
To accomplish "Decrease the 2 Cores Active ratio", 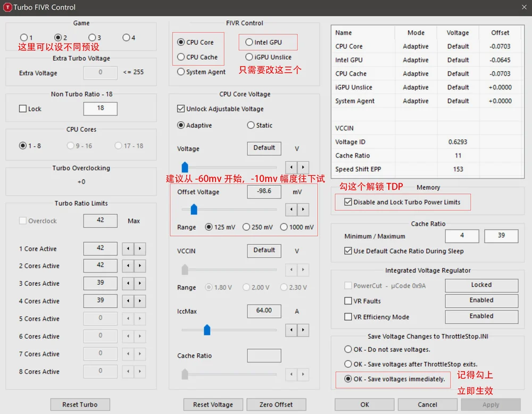I will 128,266.
